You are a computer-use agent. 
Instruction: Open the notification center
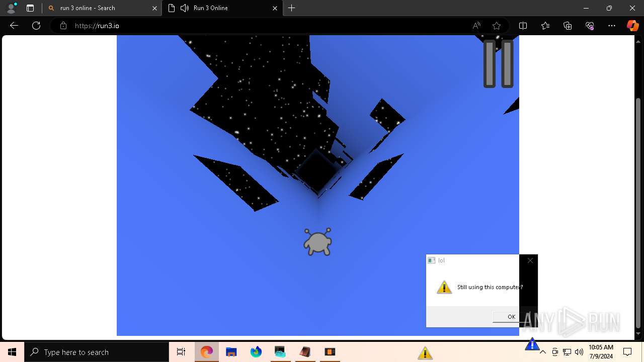coord(627,352)
